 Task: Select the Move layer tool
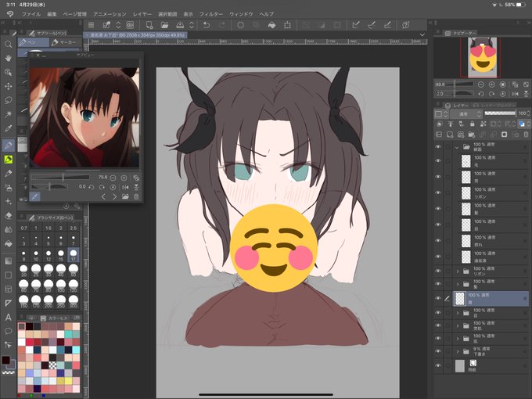point(8,86)
